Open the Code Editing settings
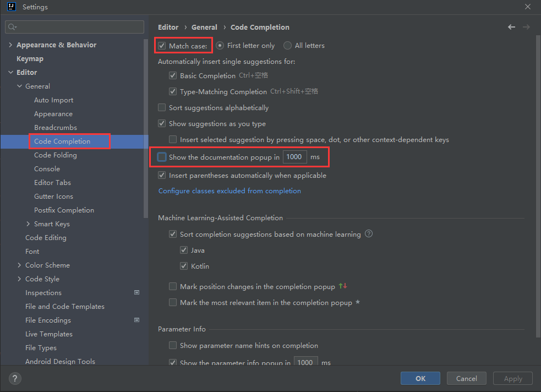 46,238
